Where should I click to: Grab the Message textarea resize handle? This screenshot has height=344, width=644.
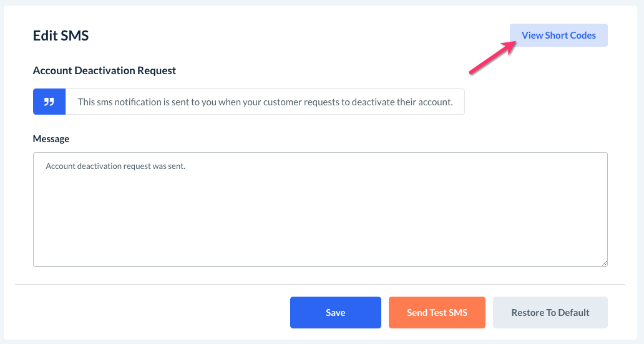604,263
